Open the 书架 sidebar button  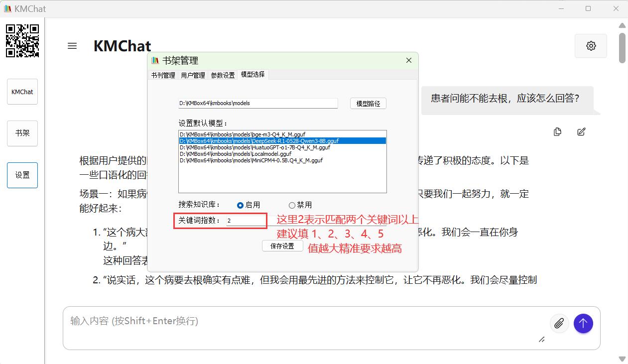pyautogui.click(x=22, y=133)
